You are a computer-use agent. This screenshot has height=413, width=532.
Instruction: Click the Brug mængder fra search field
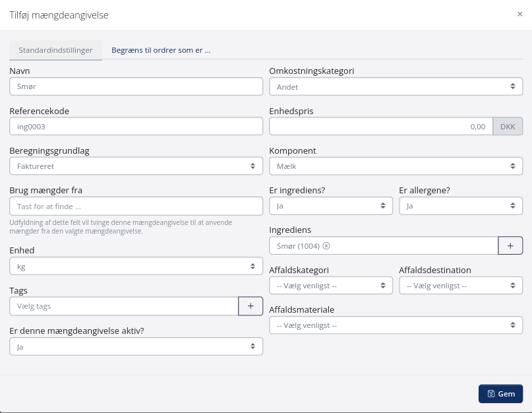tap(136, 206)
